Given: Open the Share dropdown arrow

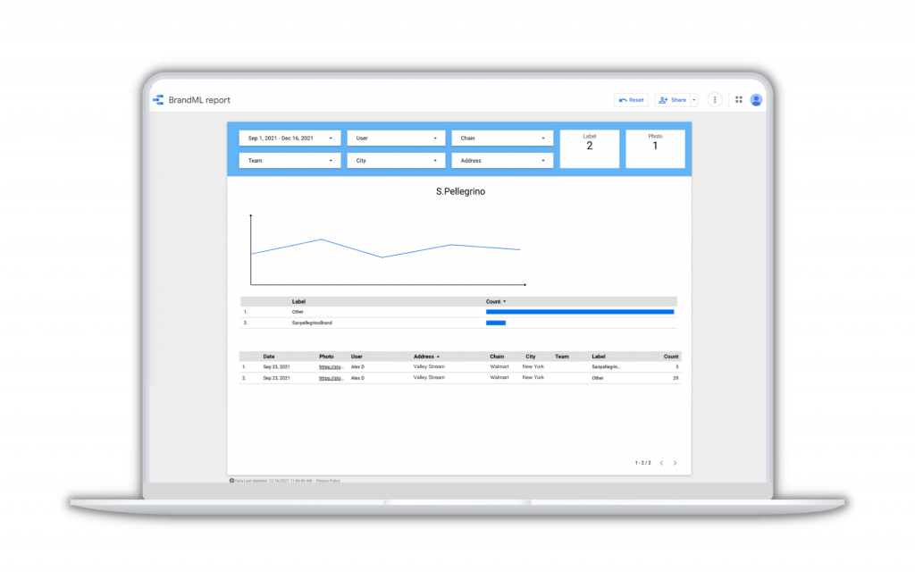Looking at the screenshot, I should 693,100.
